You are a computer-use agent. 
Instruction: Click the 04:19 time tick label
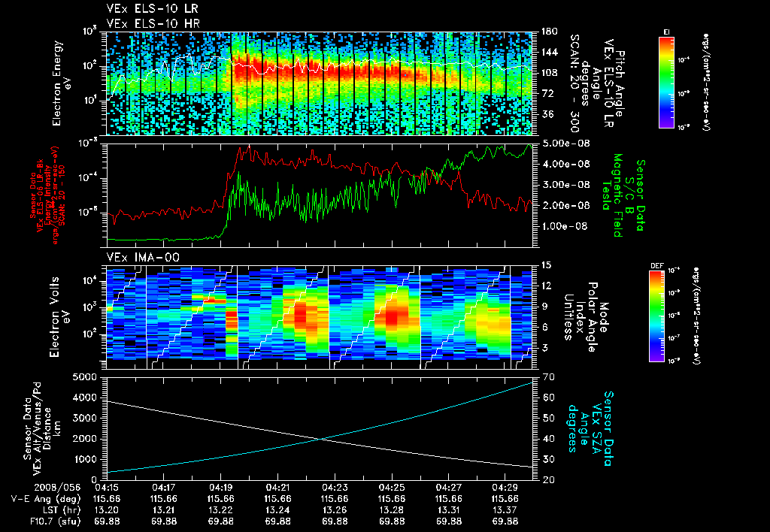220,488
